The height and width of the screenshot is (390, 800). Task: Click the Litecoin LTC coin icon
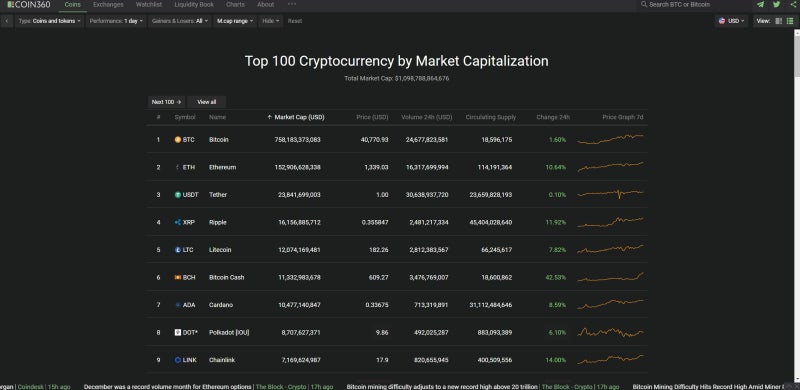[178, 250]
